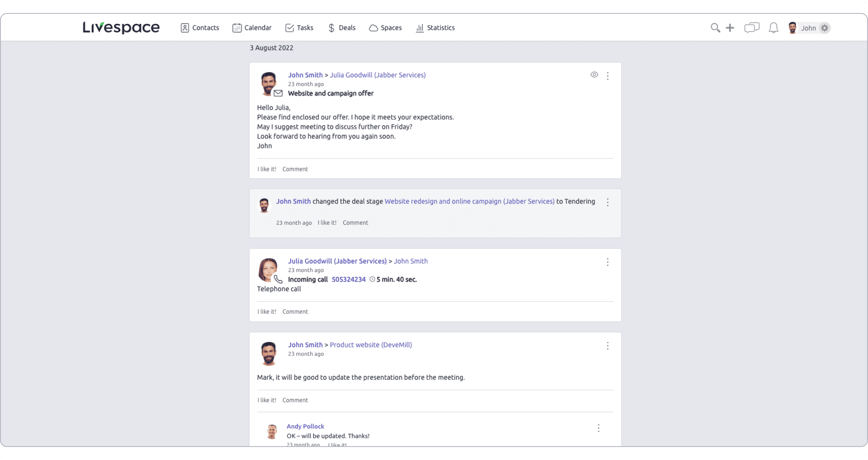Toggle eye visibility on Website and campaign offer

click(594, 75)
